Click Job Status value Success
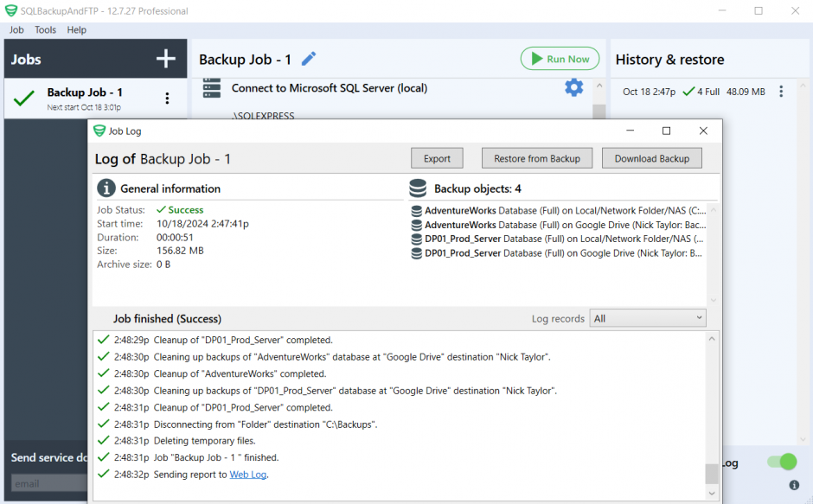This screenshot has height=504, width=813. click(x=186, y=210)
